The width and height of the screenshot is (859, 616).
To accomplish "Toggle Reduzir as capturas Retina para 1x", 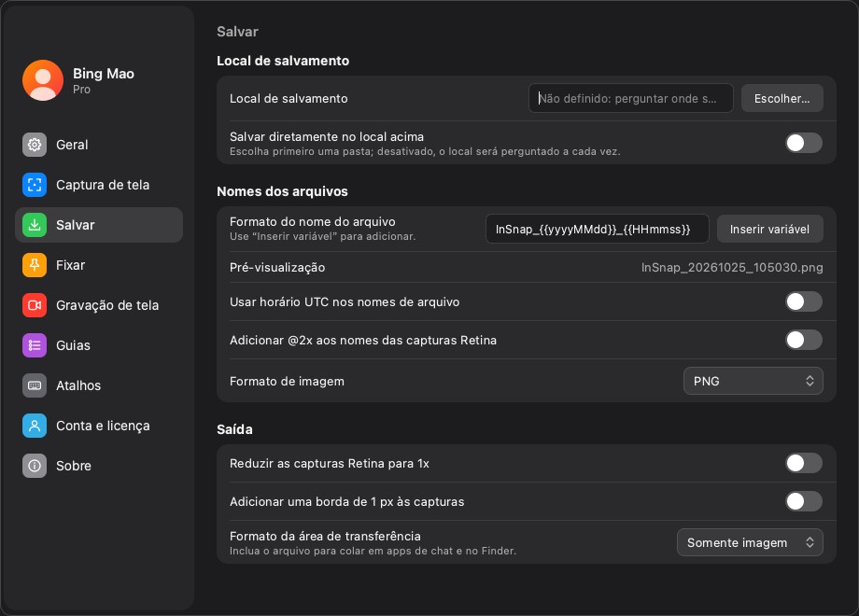I will (x=804, y=463).
